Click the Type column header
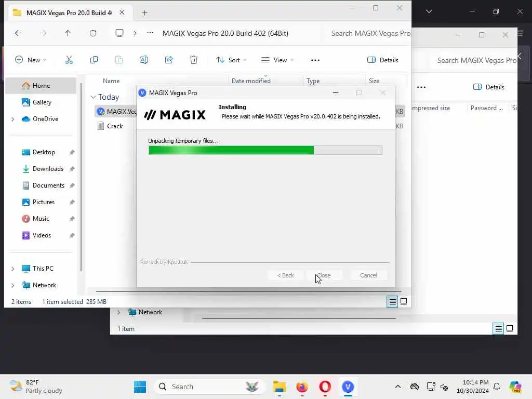Image resolution: width=532 pixels, height=399 pixels. pos(313,81)
